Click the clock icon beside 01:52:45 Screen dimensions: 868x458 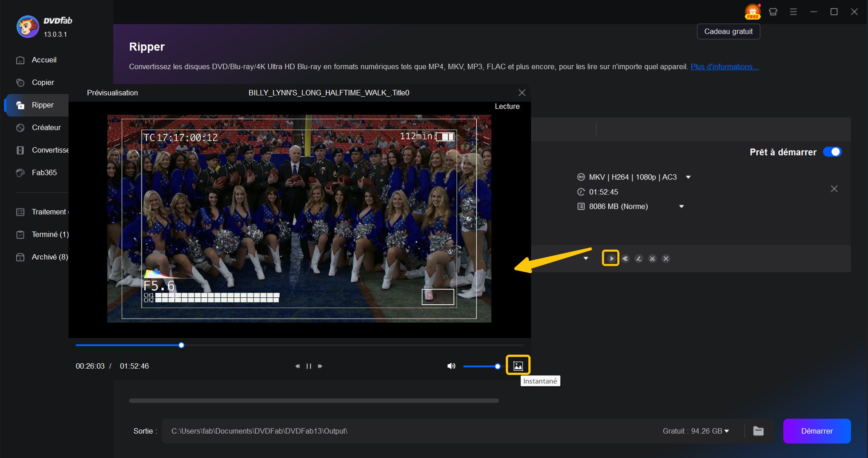[581, 192]
